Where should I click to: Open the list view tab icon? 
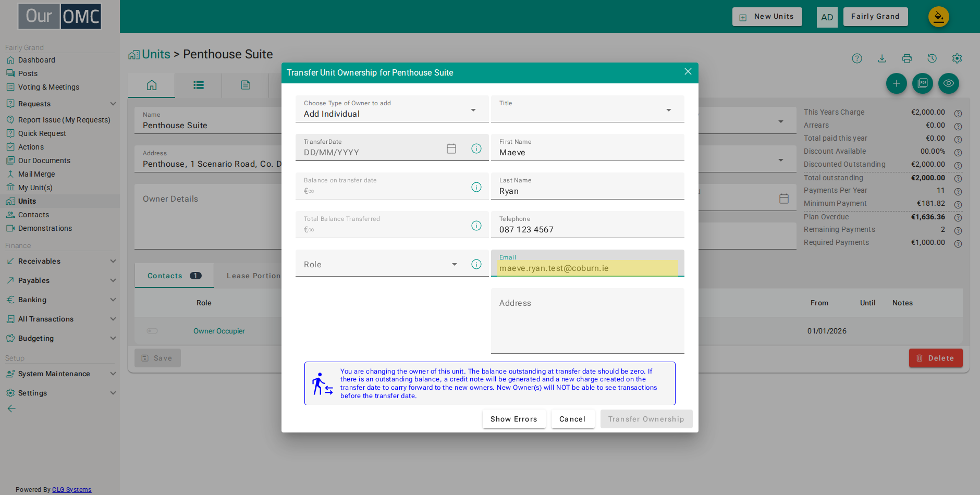(x=199, y=85)
